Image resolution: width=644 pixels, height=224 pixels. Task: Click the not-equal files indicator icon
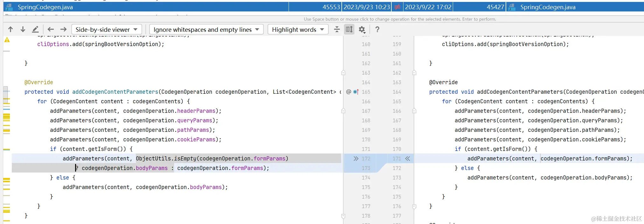click(397, 7)
